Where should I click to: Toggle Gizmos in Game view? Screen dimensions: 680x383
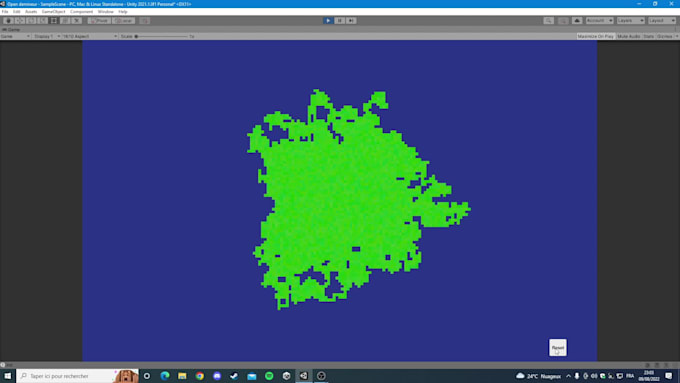[x=664, y=36]
